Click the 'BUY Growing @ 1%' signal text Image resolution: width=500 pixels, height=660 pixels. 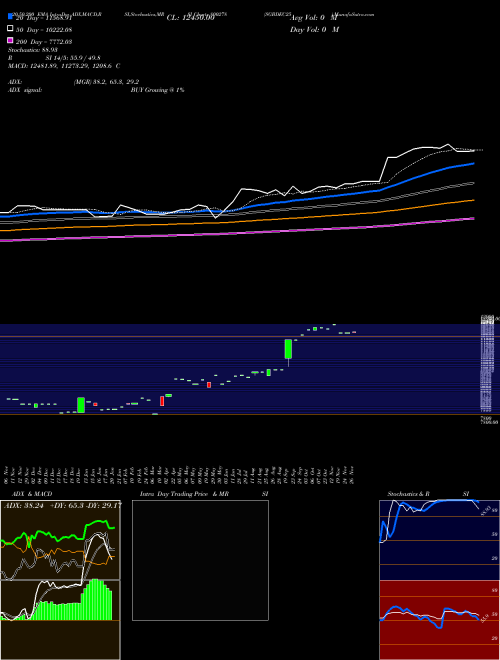coord(157,90)
